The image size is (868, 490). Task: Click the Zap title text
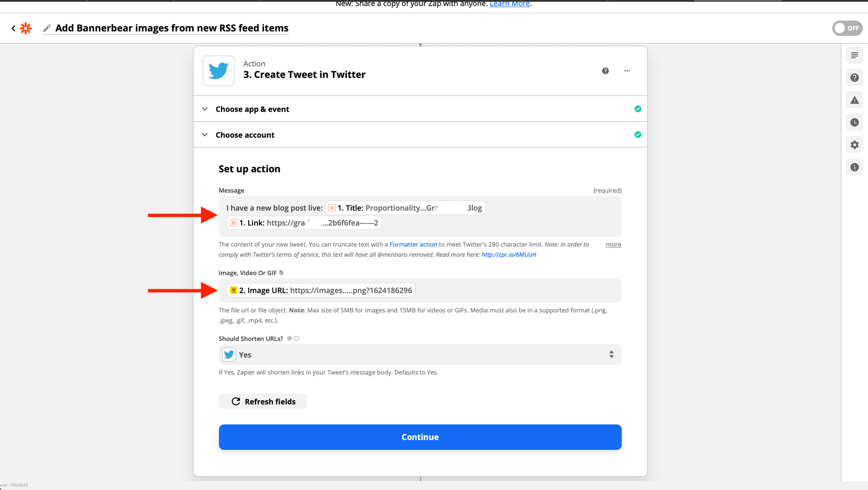[x=172, y=28]
